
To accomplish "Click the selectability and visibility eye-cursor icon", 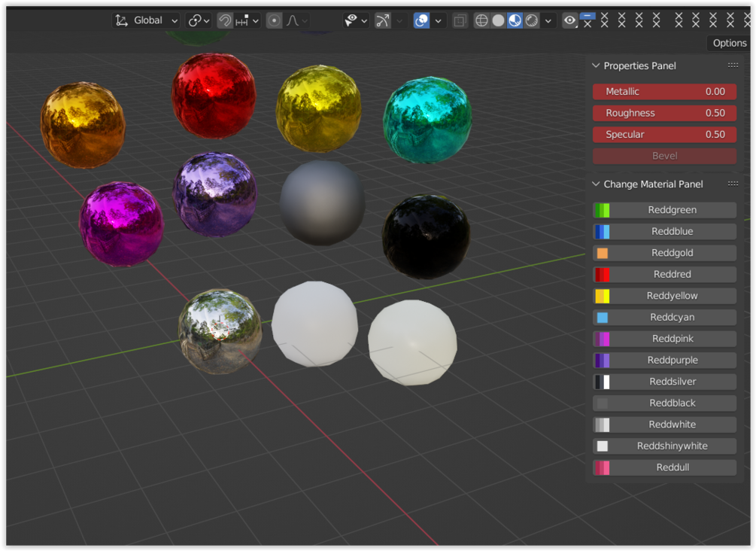I will coord(351,20).
